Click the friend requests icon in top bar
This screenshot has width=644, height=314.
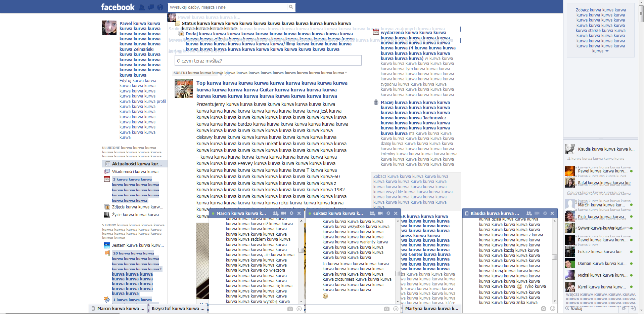point(142,7)
